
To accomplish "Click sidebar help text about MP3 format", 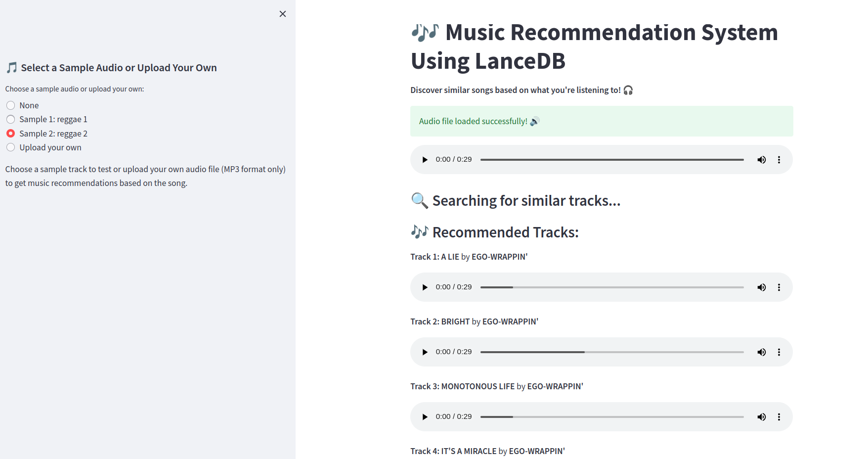I will tap(145, 176).
